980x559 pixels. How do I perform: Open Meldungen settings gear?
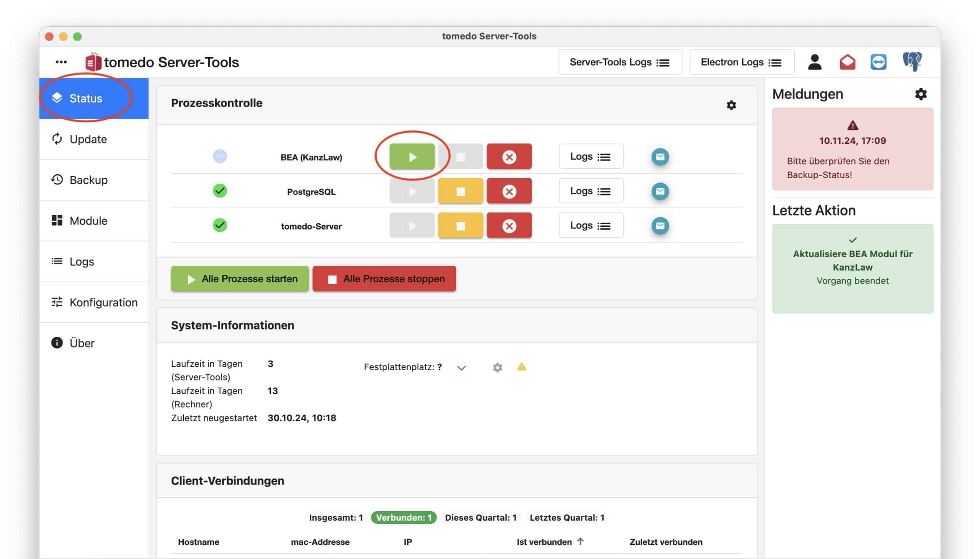[x=921, y=94]
